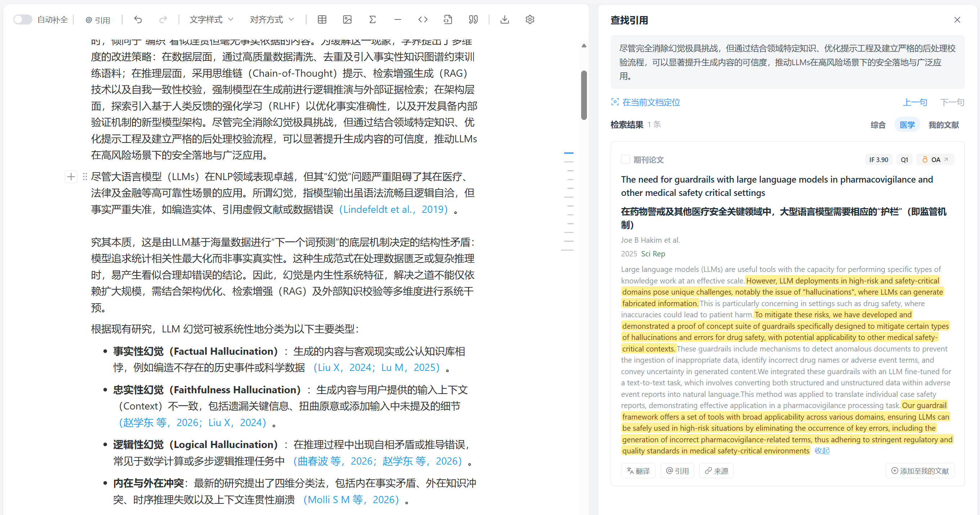Open the citation (Molli S M 等, 2026)
The height and width of the screenshot is (515, 980).
[x=351, y=500]
